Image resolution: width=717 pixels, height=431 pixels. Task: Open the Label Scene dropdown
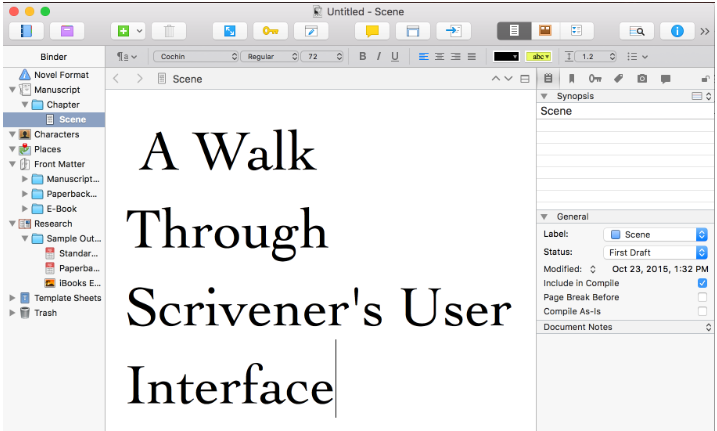tap(655, 234)
